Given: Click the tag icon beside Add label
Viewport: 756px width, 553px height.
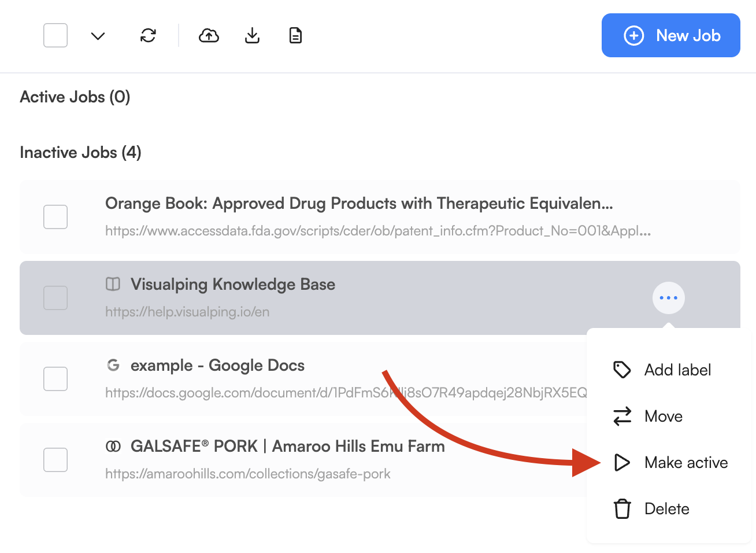Looking at the screenshot, I should point(622,370).
